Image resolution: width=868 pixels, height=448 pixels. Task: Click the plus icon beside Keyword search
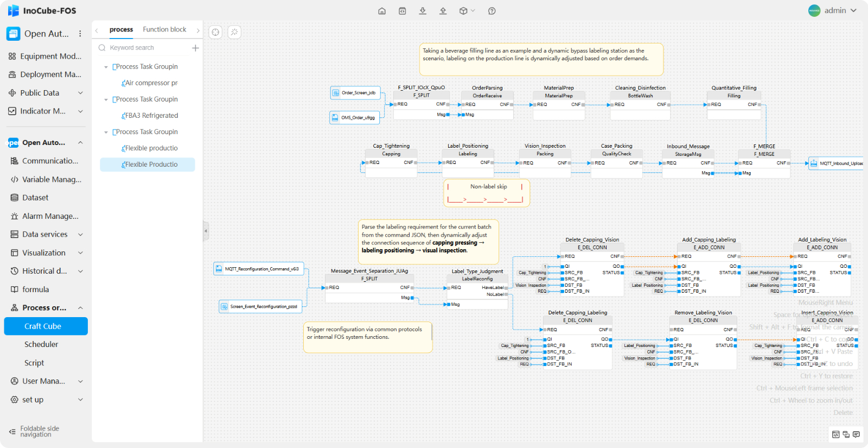(x=195, y=48)
